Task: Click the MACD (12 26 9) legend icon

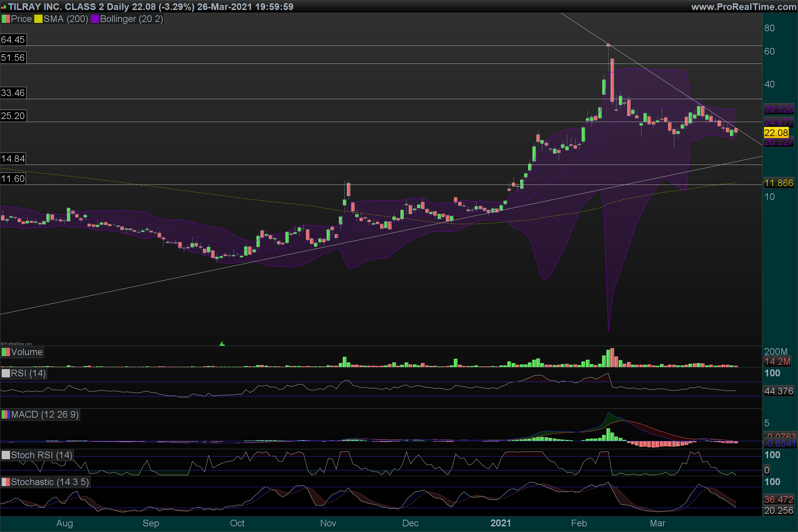Action: (x=6, y=414)
